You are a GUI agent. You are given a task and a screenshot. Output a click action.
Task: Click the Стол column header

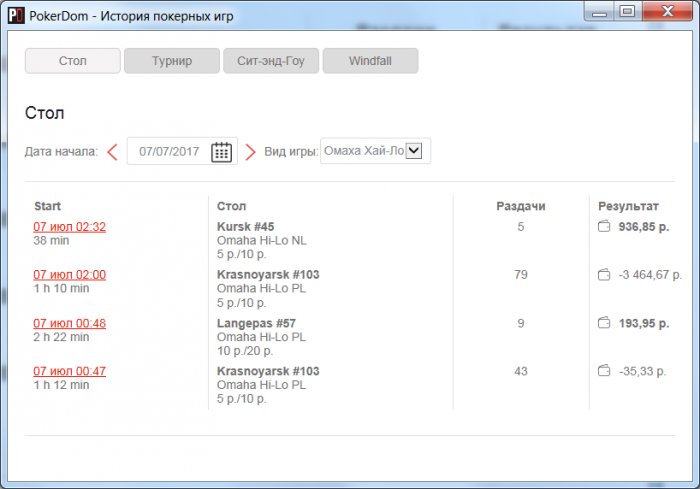coord(231,206)
